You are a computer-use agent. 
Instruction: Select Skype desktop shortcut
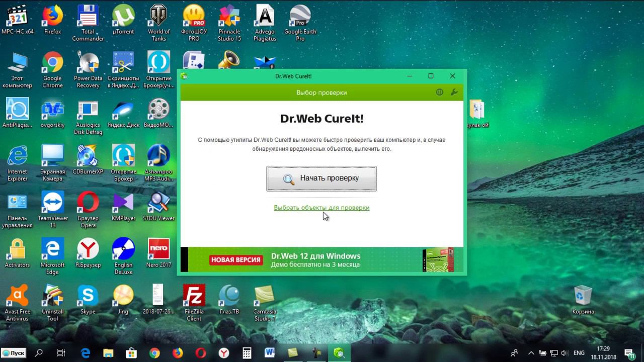[x=88, y=301]
